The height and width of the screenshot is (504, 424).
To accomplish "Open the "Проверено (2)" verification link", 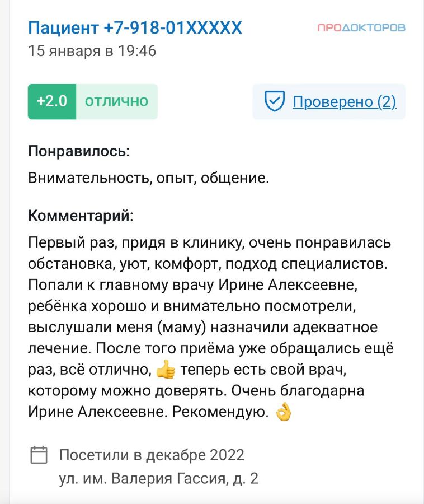I will tap(344, 101).
